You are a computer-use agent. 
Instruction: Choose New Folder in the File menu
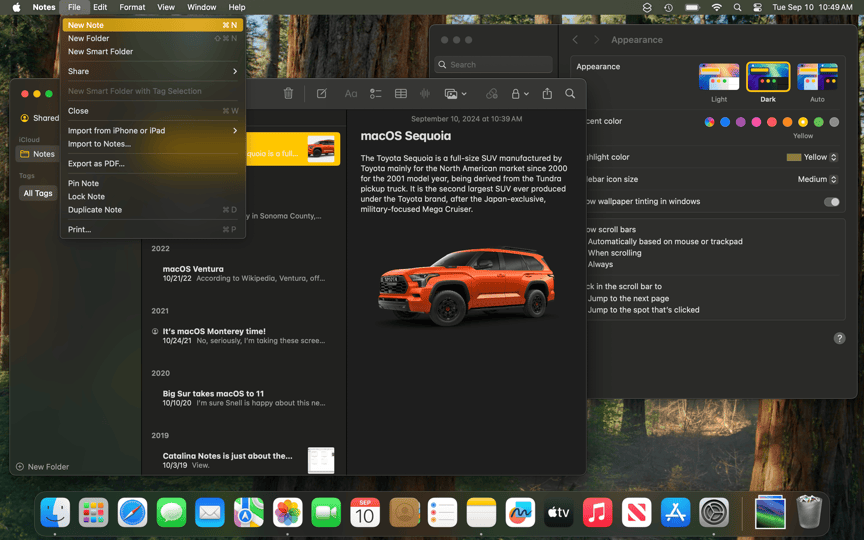click(153, 38)
